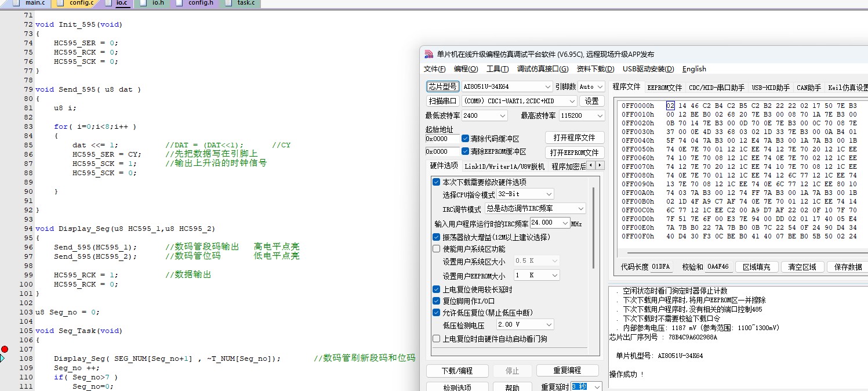Viewport: 868px width, 391px height.
Task: Select the USB-HID助手 tab
Action: click(x=771, y=88)
